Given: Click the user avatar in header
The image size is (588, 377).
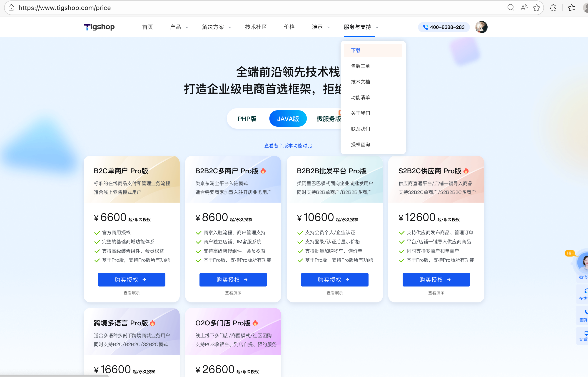Looking at the screenshot, I should (x=481, y=27).
